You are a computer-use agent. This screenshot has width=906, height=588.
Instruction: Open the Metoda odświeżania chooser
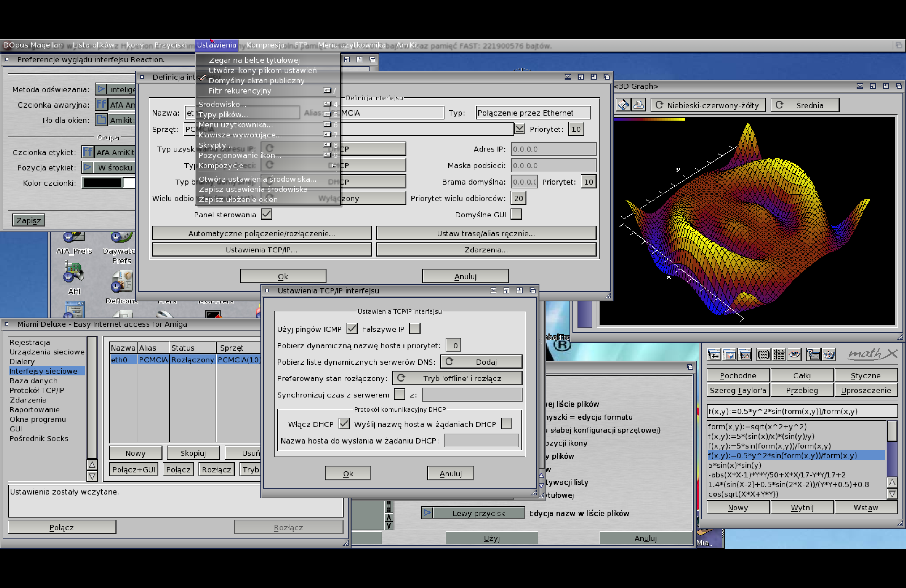(x=115, y=89)
